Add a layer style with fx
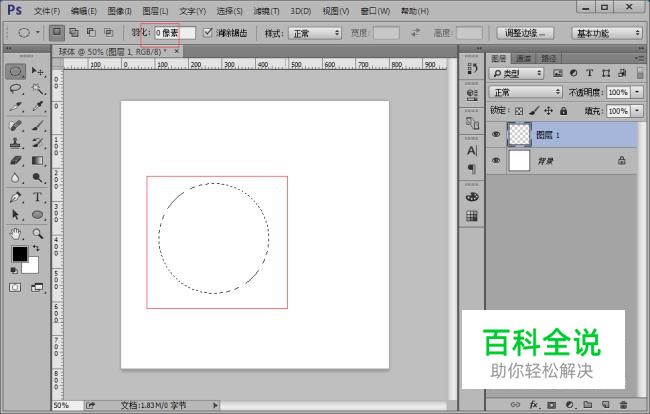This screenshot has width=650, height=414. pyautogui.click(x=534, y=404)
